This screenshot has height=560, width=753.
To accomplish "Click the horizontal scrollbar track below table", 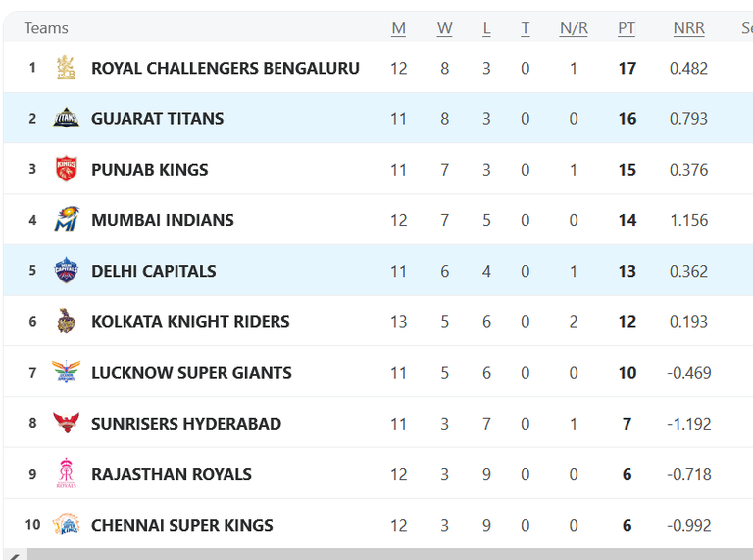I will 390,555.
